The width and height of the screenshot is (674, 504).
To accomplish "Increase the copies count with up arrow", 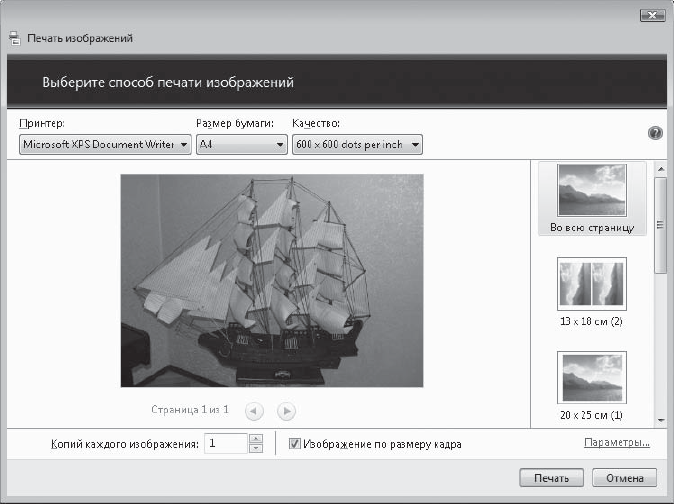I will (x=256, y=438).
